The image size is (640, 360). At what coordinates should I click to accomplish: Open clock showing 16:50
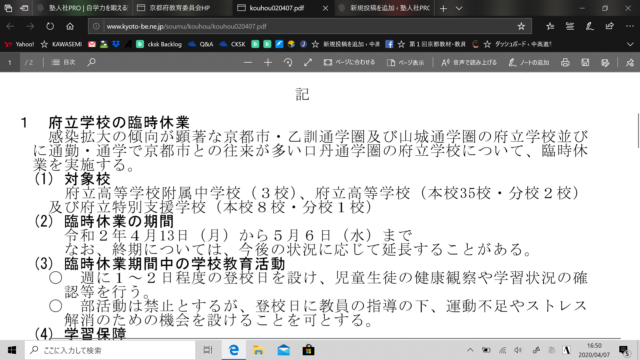pos(594,350)
